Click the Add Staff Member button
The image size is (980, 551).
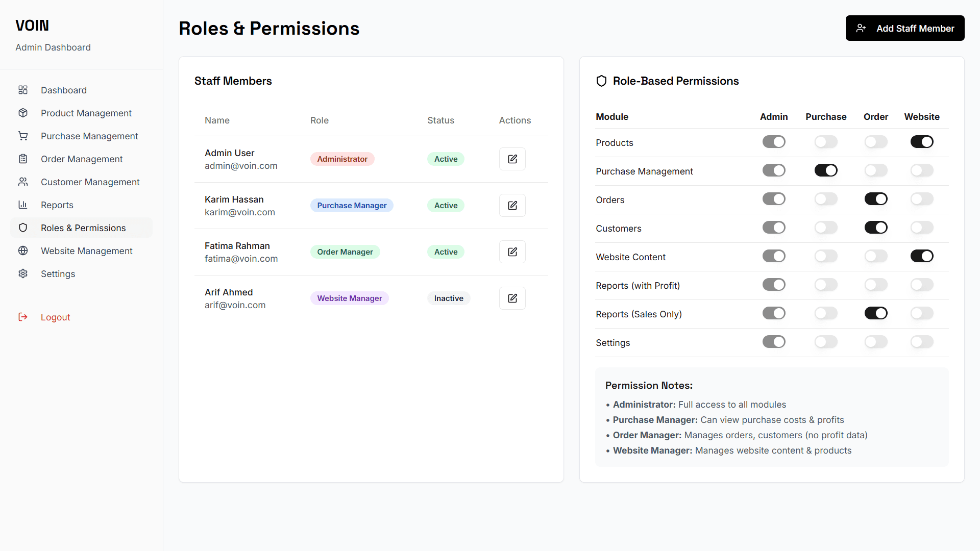pos(904,29)
